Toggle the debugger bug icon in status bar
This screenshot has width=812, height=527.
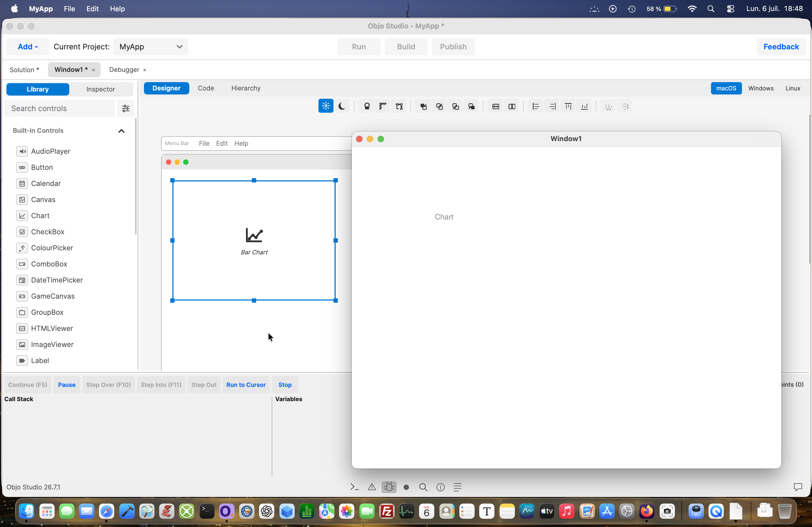[x=389, y=487]
